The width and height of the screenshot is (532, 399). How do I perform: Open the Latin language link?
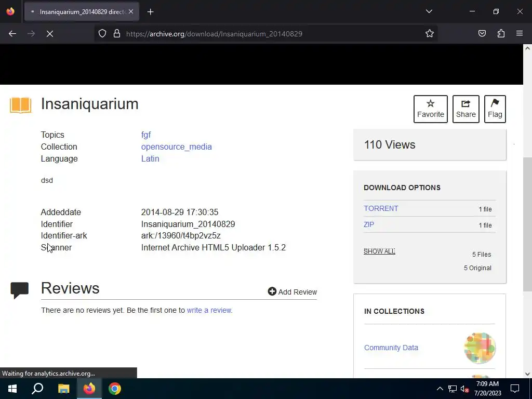[x=150, y=158]
